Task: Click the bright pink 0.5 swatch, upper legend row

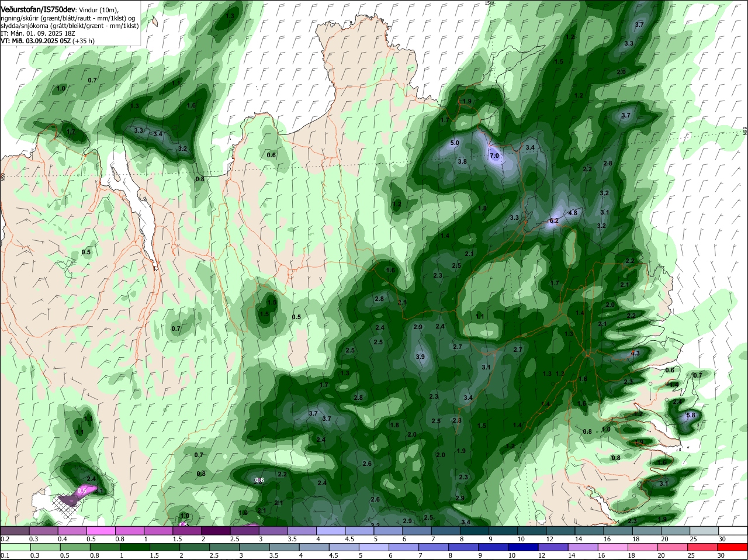Action: pos(101,531)
